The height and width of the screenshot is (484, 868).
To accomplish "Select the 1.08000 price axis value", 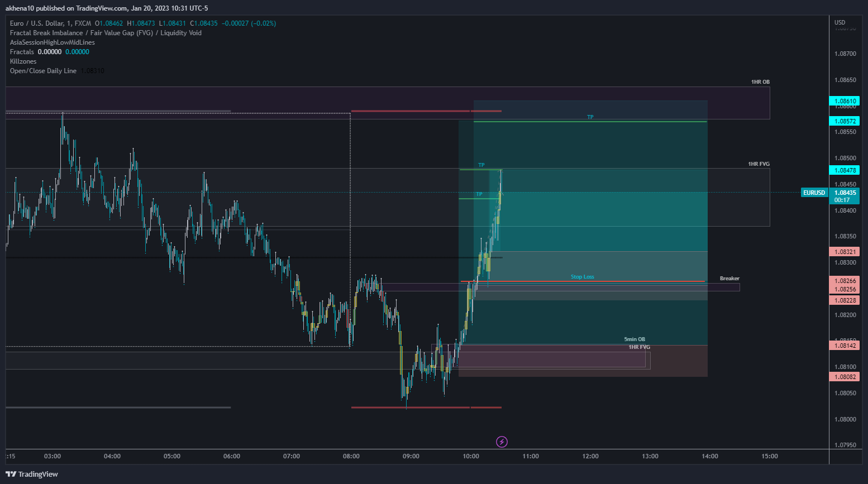I will 845,419.
